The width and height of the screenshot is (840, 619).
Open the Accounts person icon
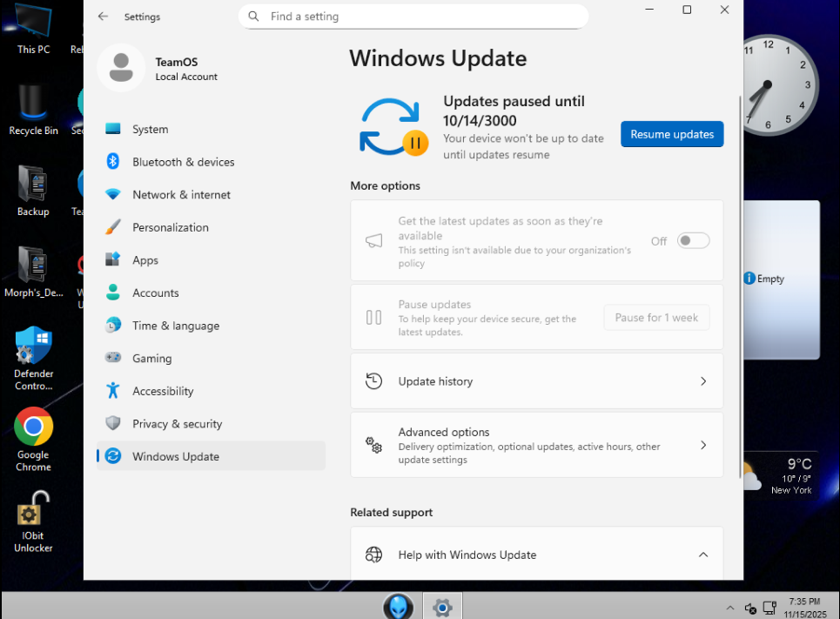coord(113,292)
